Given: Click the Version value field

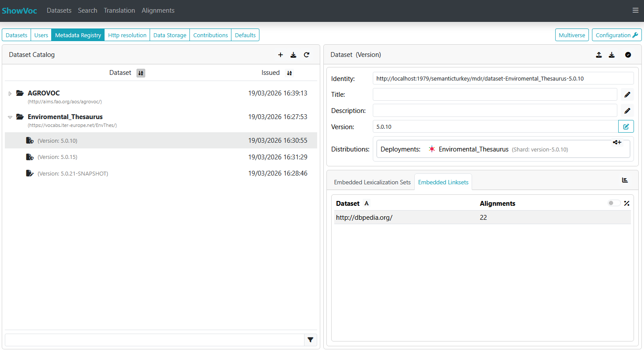Looking at the screenshot, I should pos(495,127).
